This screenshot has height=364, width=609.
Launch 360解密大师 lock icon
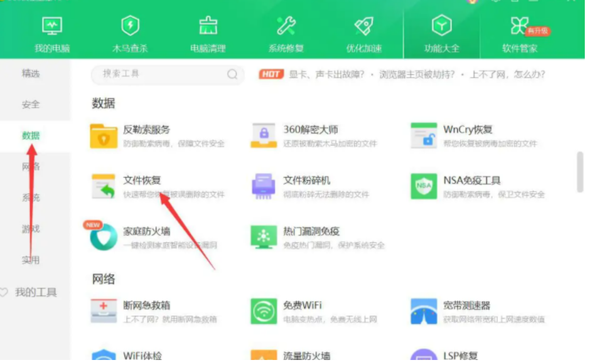click(264, 136)
